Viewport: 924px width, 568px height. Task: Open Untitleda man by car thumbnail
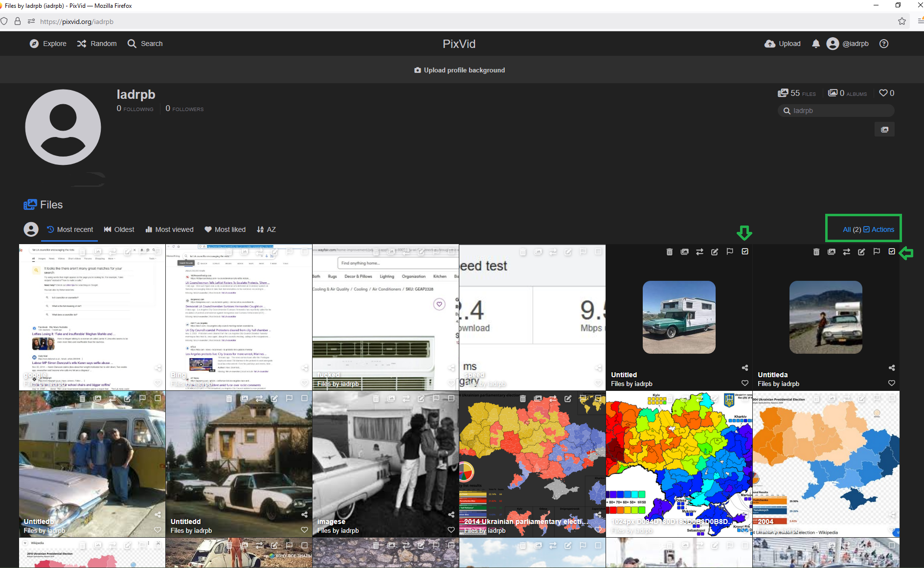(826, 317)
